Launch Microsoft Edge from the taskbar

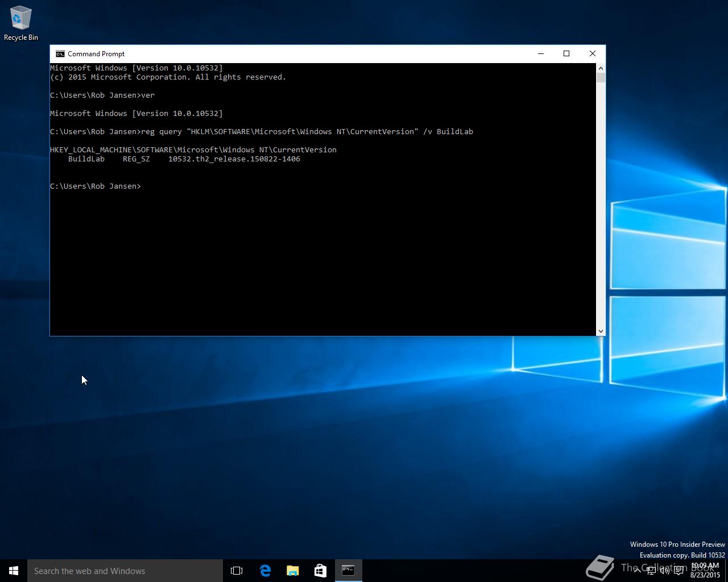(x=265, y=571)
